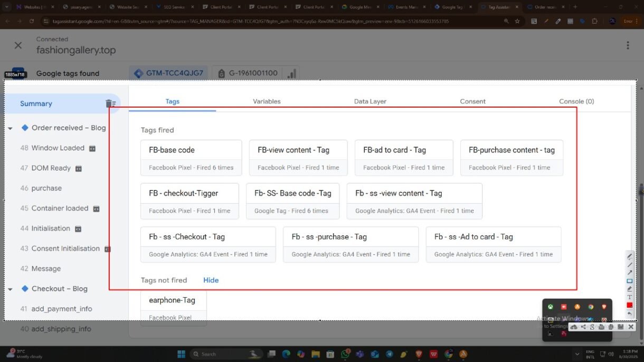This screenshot has width=644, height=362.
Task: Open the Data Layer tab
Action: [370, 101]
